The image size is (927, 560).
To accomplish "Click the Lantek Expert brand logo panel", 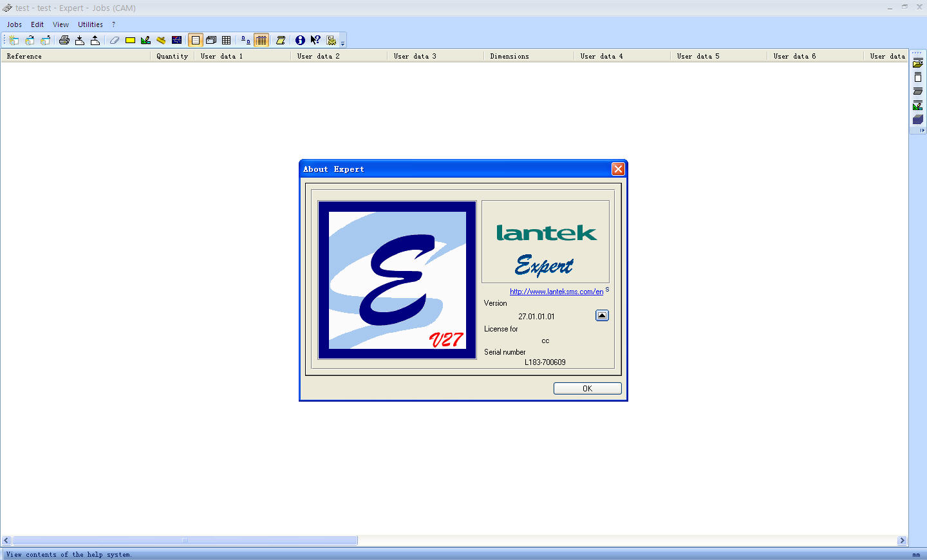I will (545, 241).
